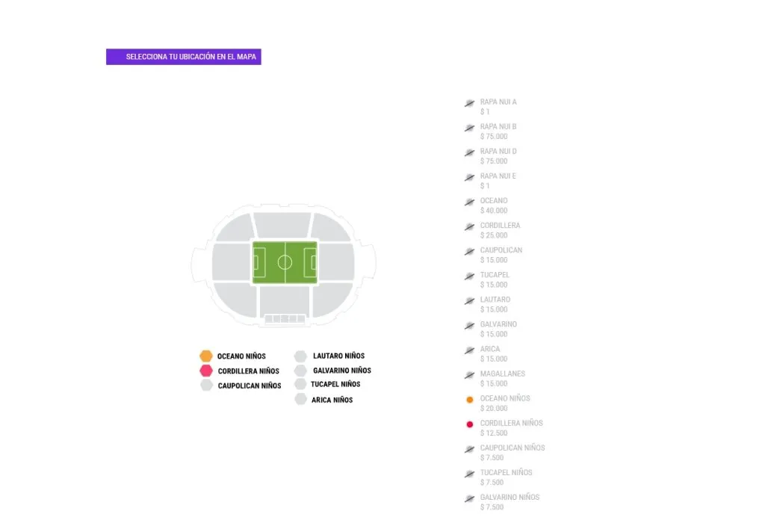Click the ticket icon next to ARICA
This screenshot has width=765, height=532.
pos(469,350)
